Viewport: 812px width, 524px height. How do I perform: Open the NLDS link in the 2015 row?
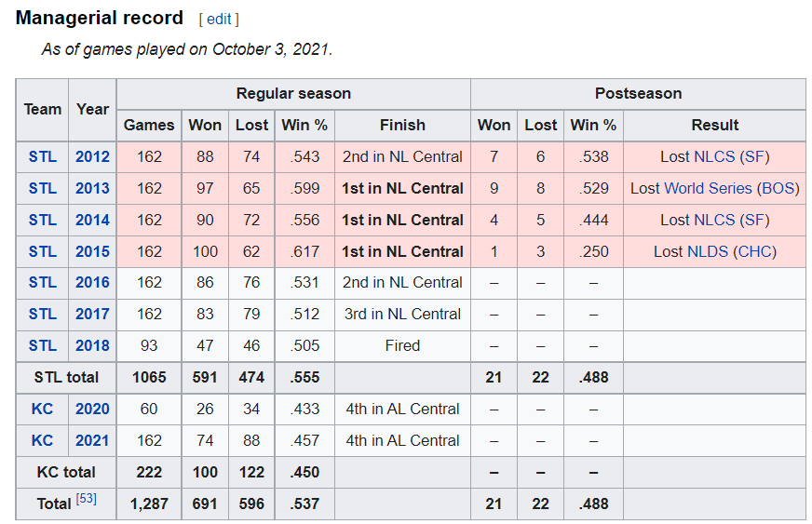tap(708, 251)
